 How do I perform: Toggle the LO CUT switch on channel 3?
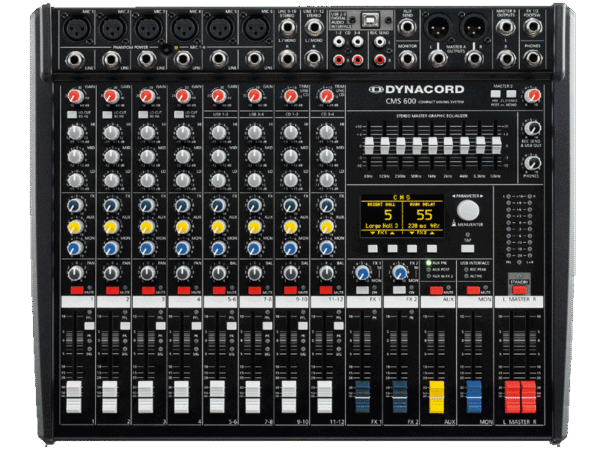click(143, 114)
